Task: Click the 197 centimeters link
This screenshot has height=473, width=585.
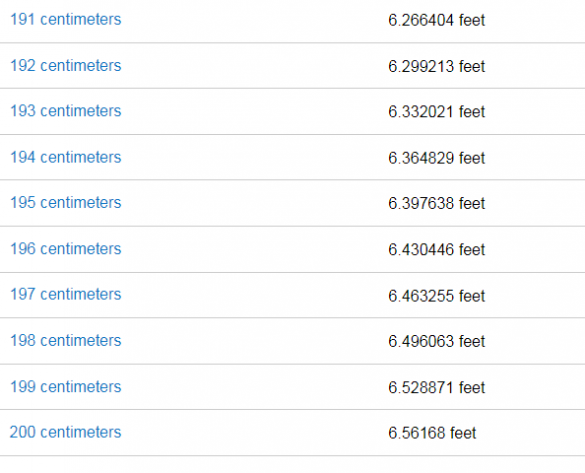Action: [65, 294]
